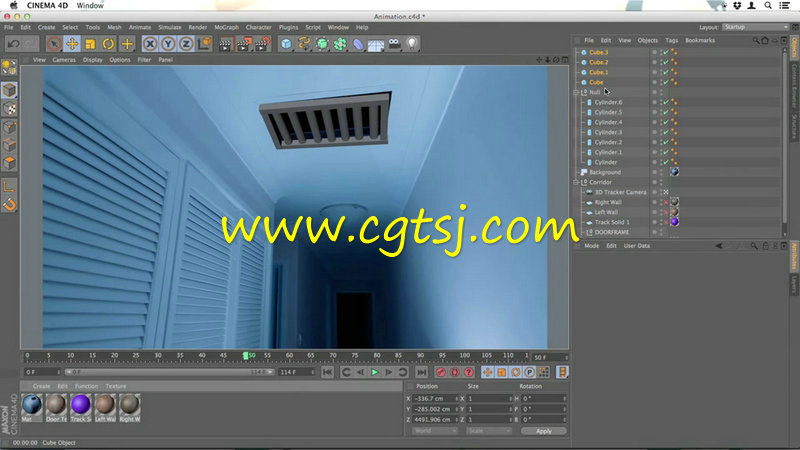Activate the Scale tool
Screen dimensions: 800x450
(90, 44)
